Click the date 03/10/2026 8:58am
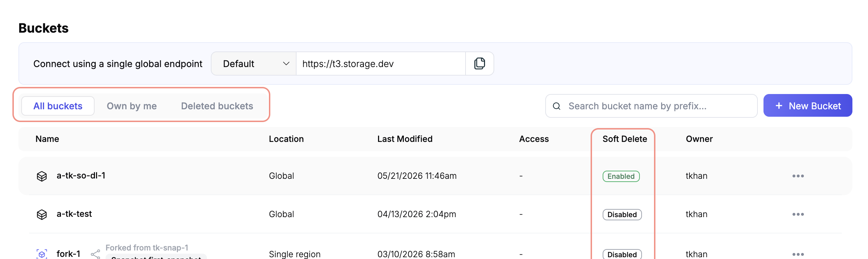Viewport: 868px width, 259px height. pyautogui.click(x=416, y=254)
